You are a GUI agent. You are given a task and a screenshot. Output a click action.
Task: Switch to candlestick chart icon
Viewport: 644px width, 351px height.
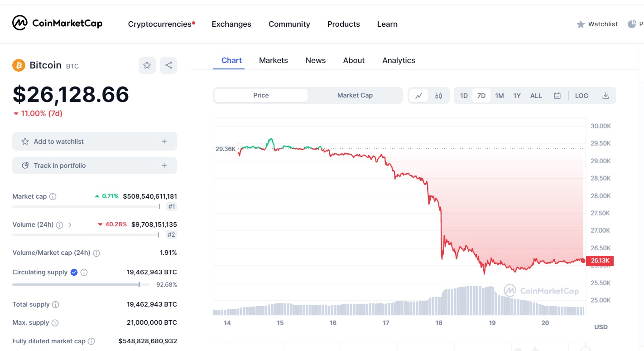(438, 96)
